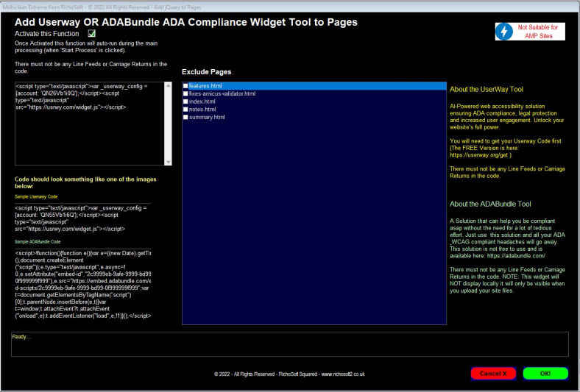Viewport: 580px width, 392px height.
Task: Select the summary.html file name
Action: [207, 117]
